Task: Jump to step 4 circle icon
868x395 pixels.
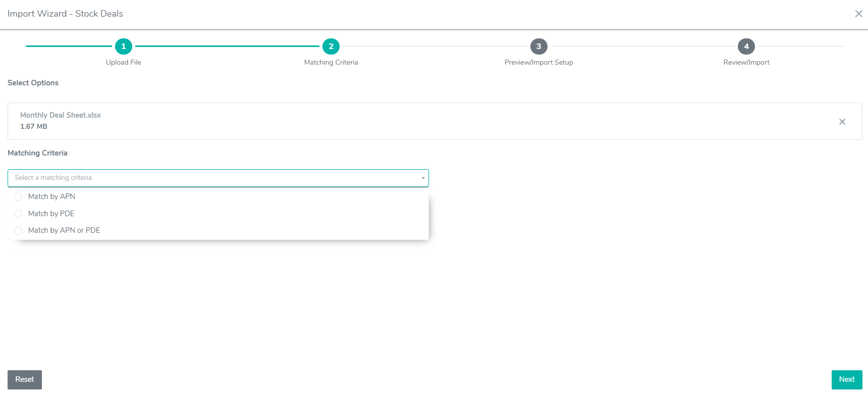Action: point(746,46)
